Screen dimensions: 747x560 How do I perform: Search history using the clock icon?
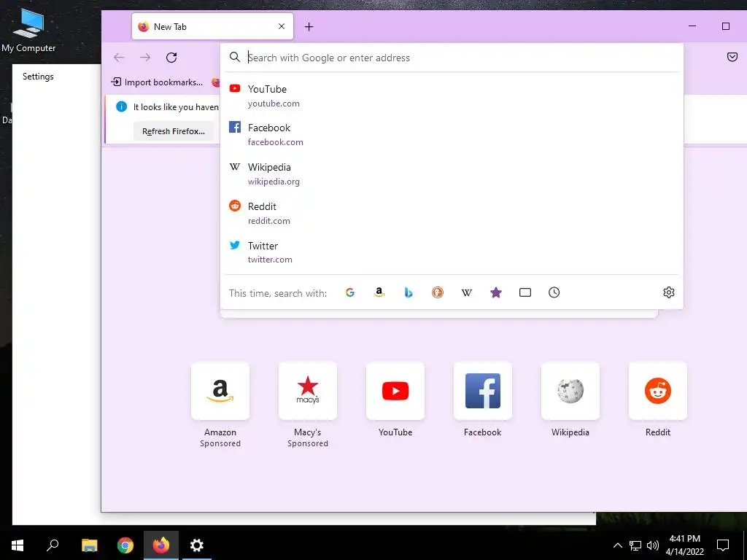pos(554,292)
